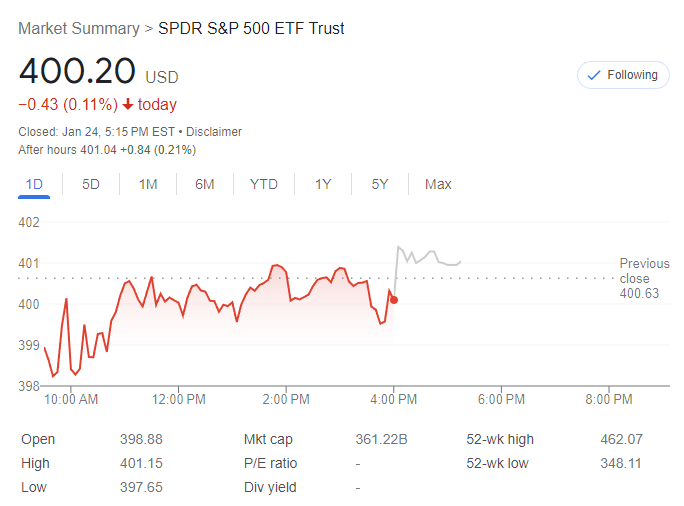Select the 1D time range tab
Image resolution: width=684 pixels, height=506 pixels.
click(x=34, y=184)
